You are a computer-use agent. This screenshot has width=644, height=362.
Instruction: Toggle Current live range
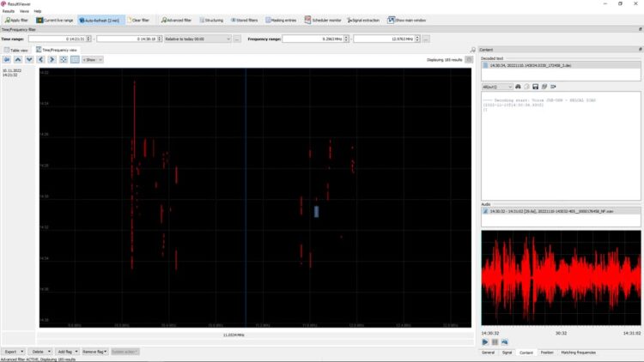[x=55, y=19]
